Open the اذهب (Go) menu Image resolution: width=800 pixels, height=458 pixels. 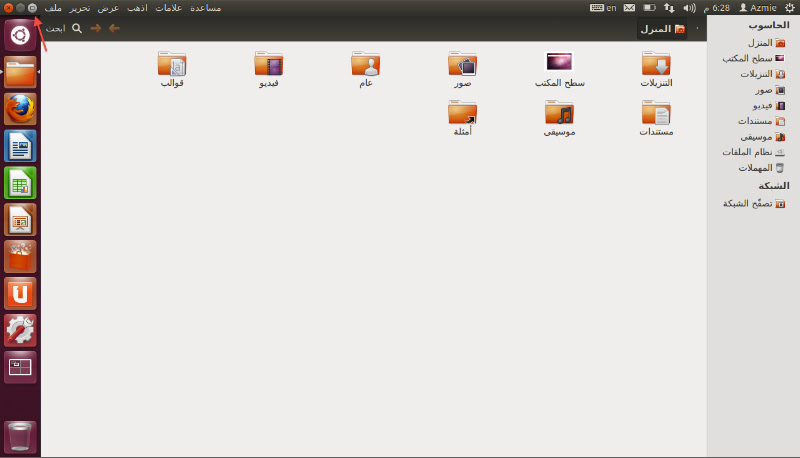137,8
